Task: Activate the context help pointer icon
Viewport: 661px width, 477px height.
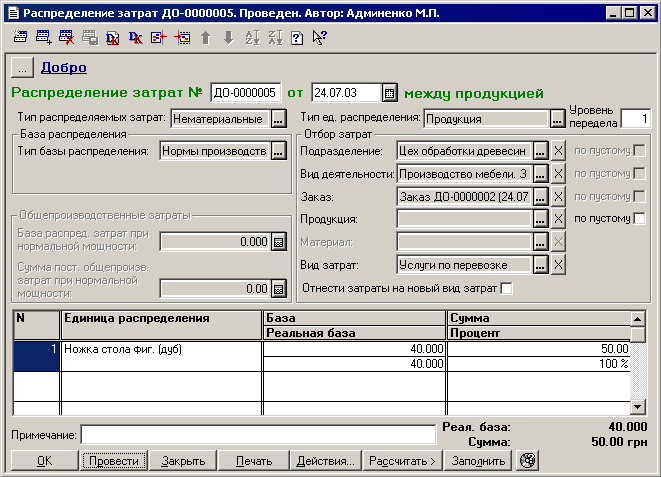Action: click(320, 38)
